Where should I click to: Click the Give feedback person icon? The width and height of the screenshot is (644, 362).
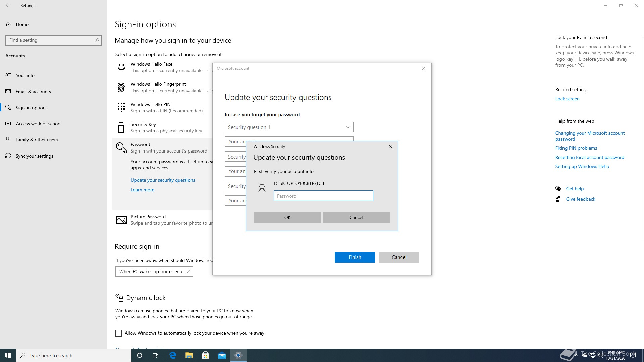click(558, 199)
